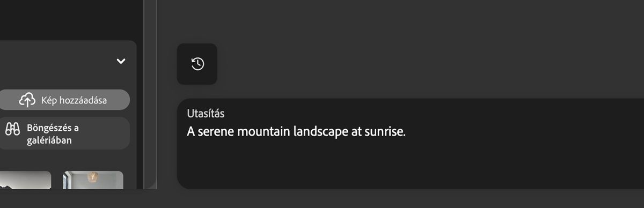The width and height of the screenshot is (644, 208).
Task: Choose the pendant lamp reference thumbnail
Action: tap(93, 180)
